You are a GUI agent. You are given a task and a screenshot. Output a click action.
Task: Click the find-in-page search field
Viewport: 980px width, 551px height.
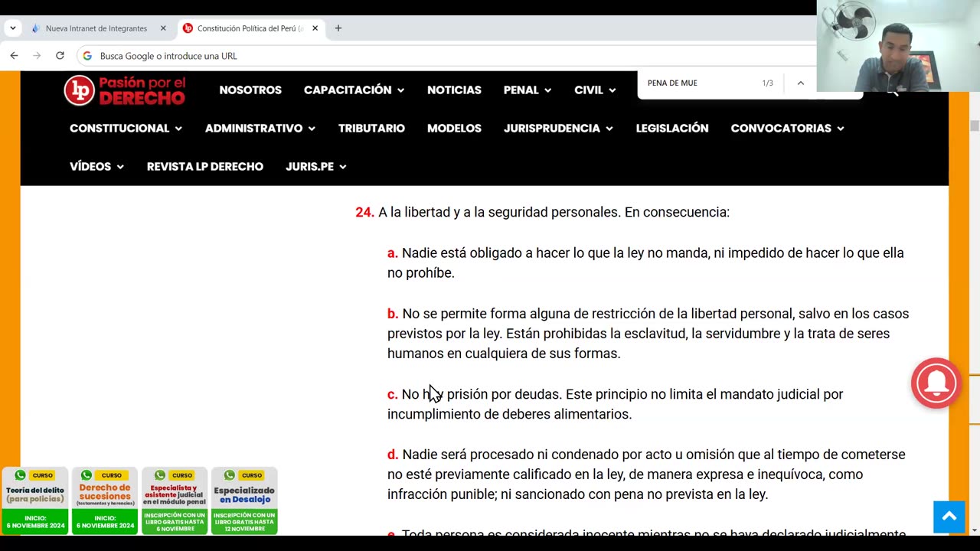(697, 83)
